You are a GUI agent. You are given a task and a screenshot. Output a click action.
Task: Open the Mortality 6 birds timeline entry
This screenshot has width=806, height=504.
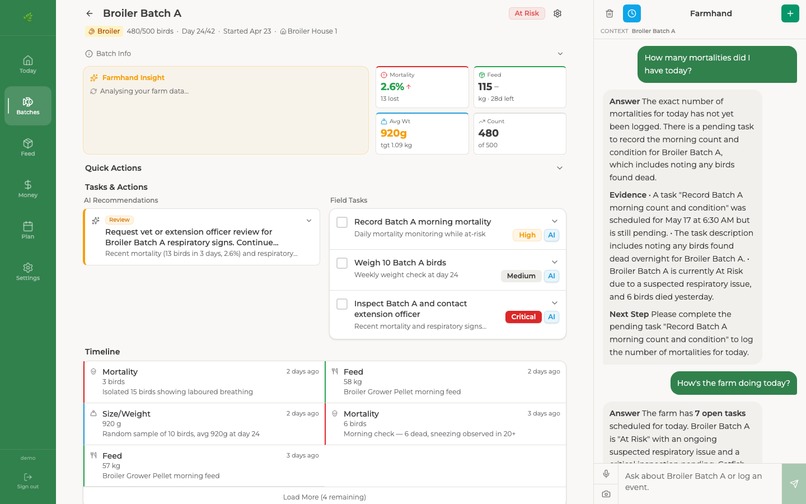[x=446, y=424]
